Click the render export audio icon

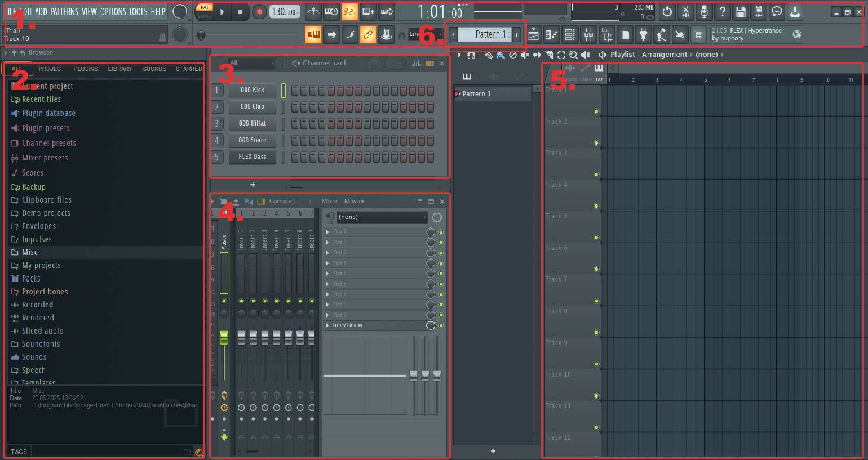pyautogui.click(x=759, y=11)
